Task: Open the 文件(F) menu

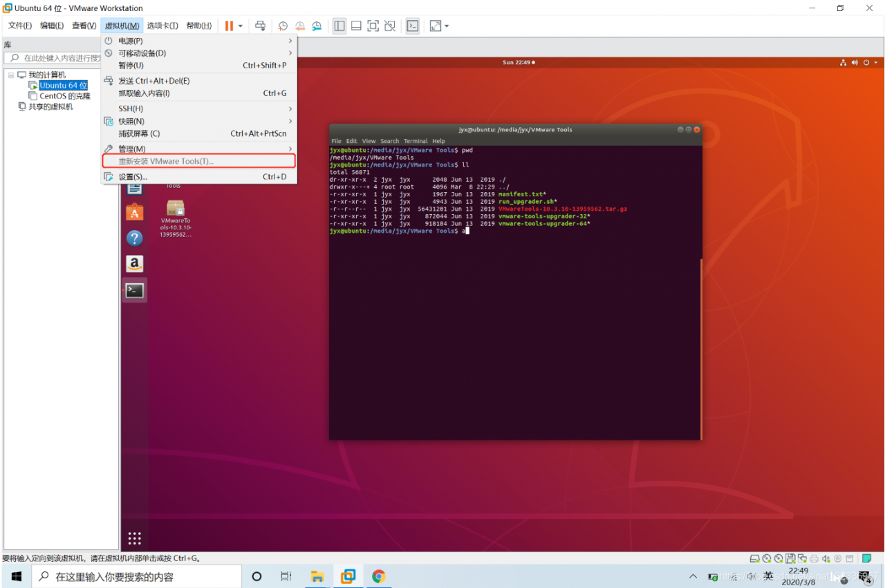Action: point(20,26)
